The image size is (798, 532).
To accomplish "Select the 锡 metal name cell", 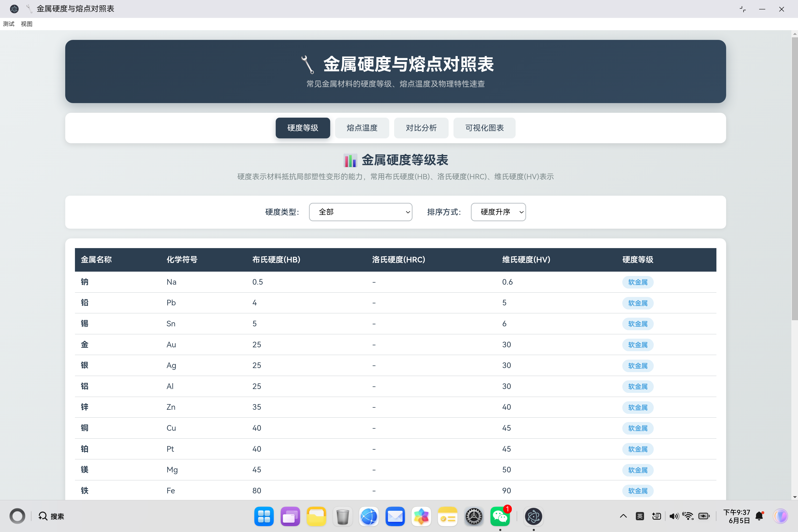I will pos(84,324).
